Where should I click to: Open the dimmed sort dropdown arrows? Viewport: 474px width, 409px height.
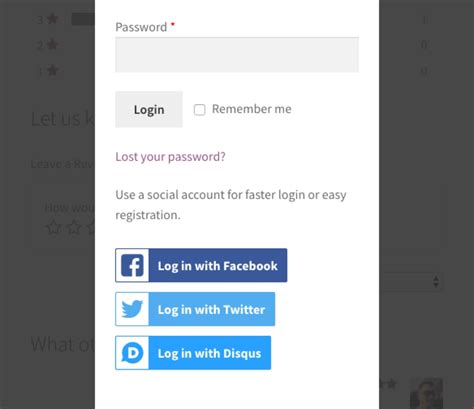(436, 282)
